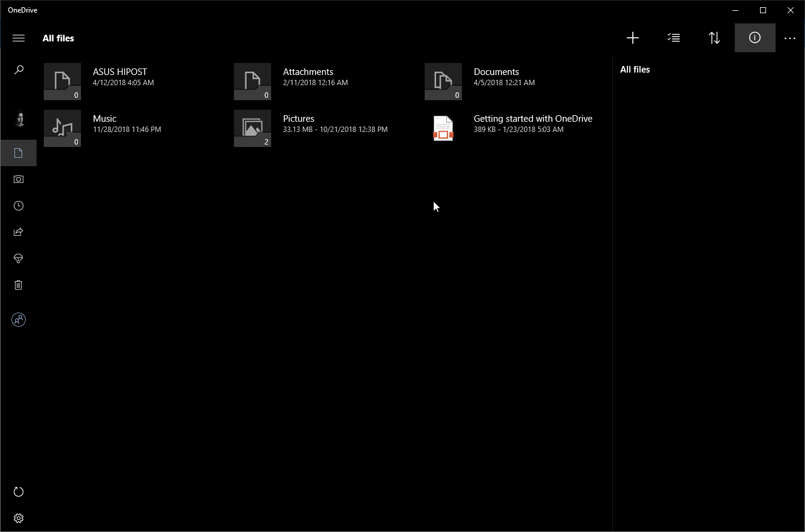Select the Files icon in the sidebar
Screen dimensions: 805x532
click(19, 153)
